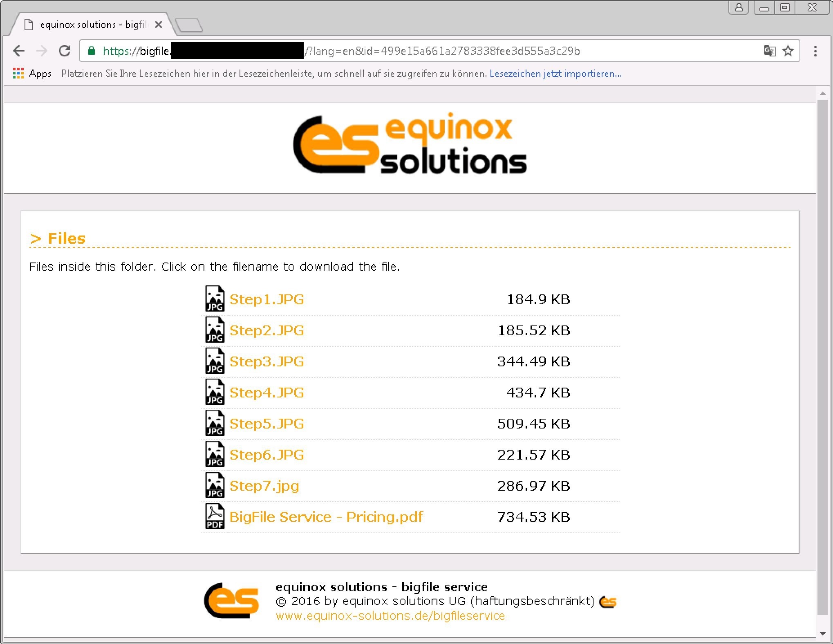833x644 pixels.
Task: Click the 434.7 KB size text
Action: [x=538, y=393]
